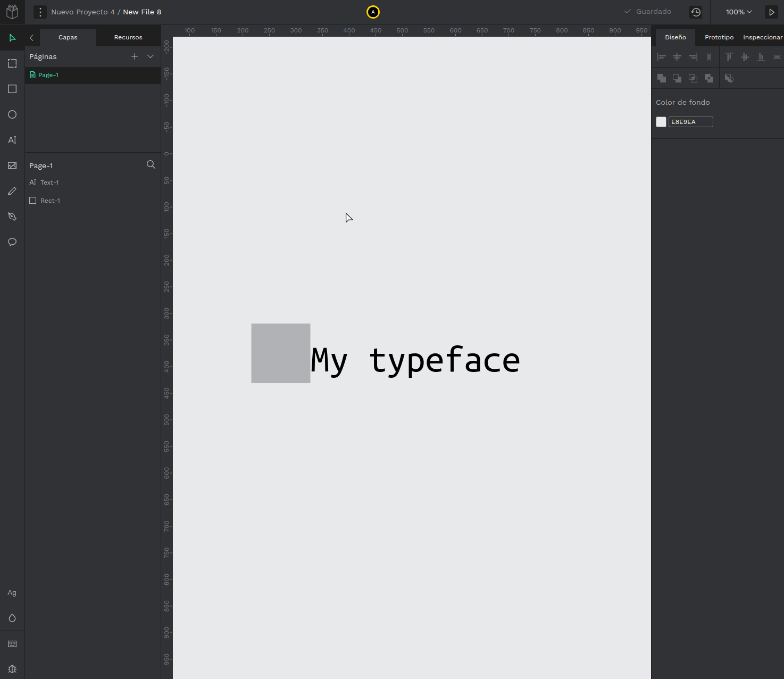Select the Pen curve tool
Image resolution: width=784 pixels, height=679 pixels.
(x=12, y=217)
